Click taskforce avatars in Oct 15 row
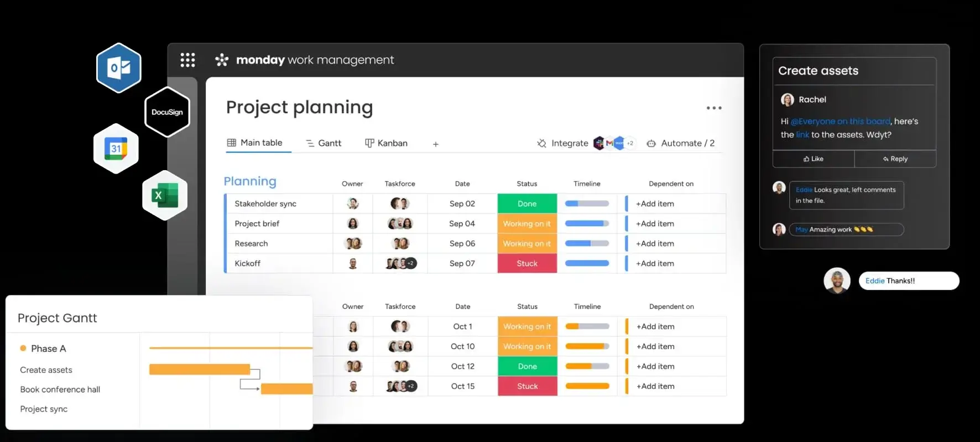The height and width of the screenshot is (442, 980). point(402,386)
